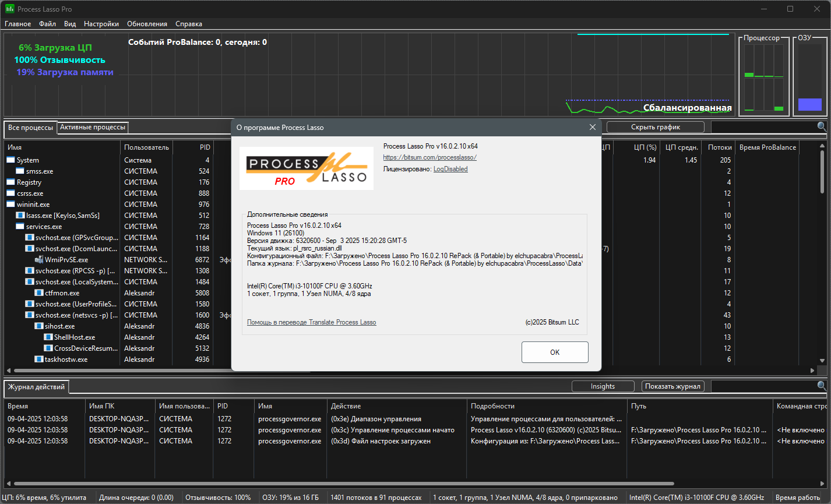Click the csrss.exe process icon
Viewport: 831px width, 504px height.
[x=10, y=193]
